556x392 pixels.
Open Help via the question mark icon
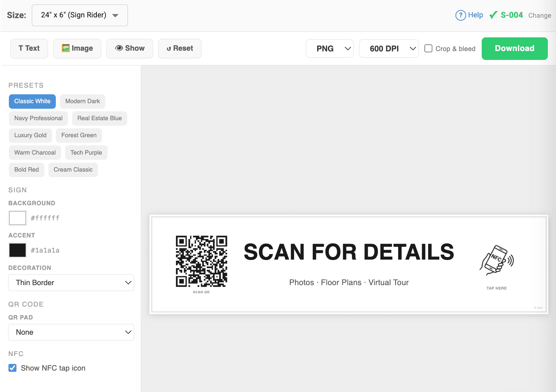pos(461,15)
